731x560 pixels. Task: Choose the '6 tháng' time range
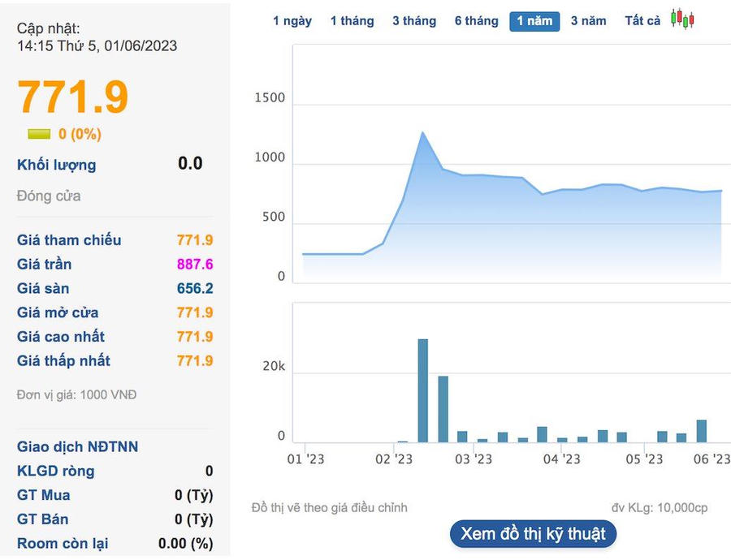[x=476, y=21]
